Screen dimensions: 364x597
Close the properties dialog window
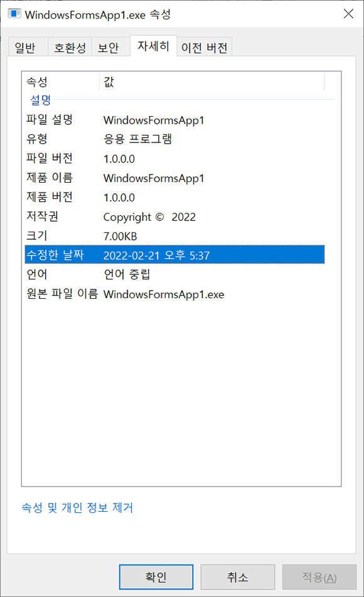(x=348, y=14)
